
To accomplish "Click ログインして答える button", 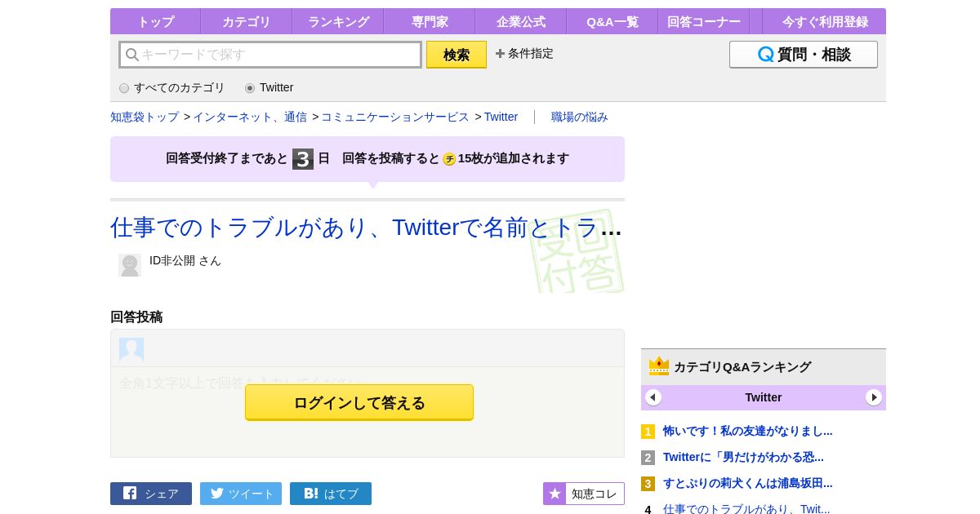I will click(359, 402).
